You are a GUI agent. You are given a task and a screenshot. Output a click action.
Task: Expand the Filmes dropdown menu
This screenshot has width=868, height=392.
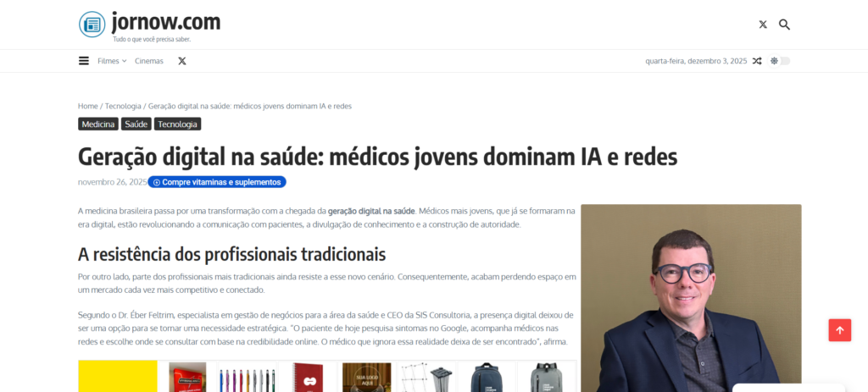112,61
